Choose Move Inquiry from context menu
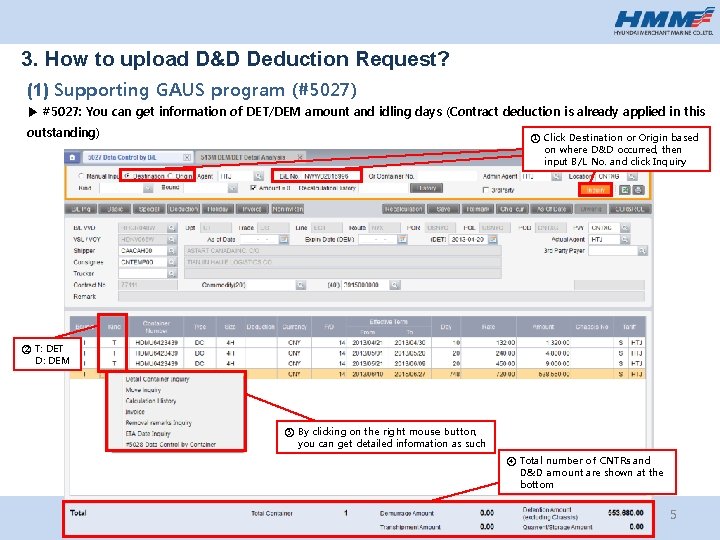This screenshot has width=720, height=540. pyautogui.click(x=143, y=390)
